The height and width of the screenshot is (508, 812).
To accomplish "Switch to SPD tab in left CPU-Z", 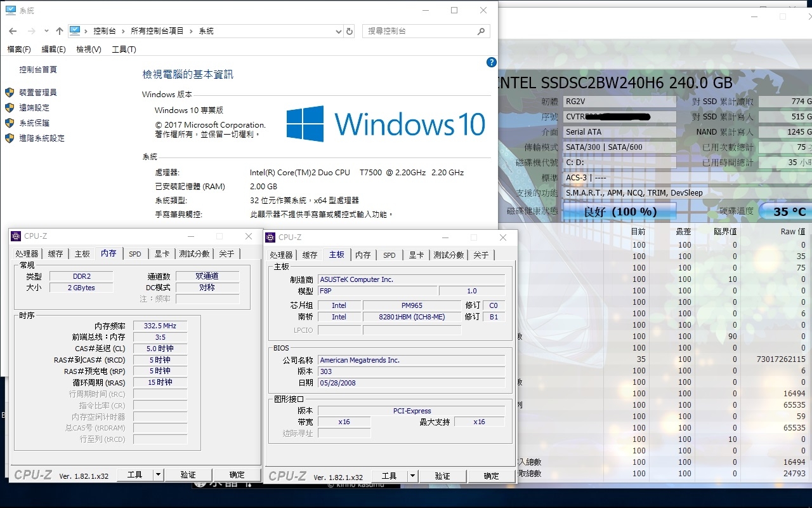I will click(135, 253).
